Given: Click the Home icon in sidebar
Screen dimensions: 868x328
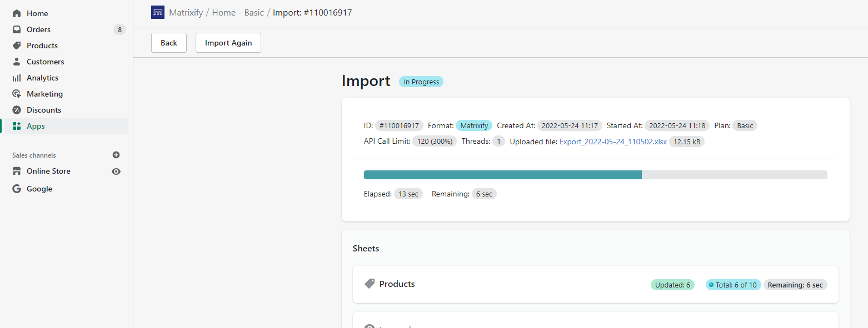Looking at the screenshot, I should click(17, 13).
